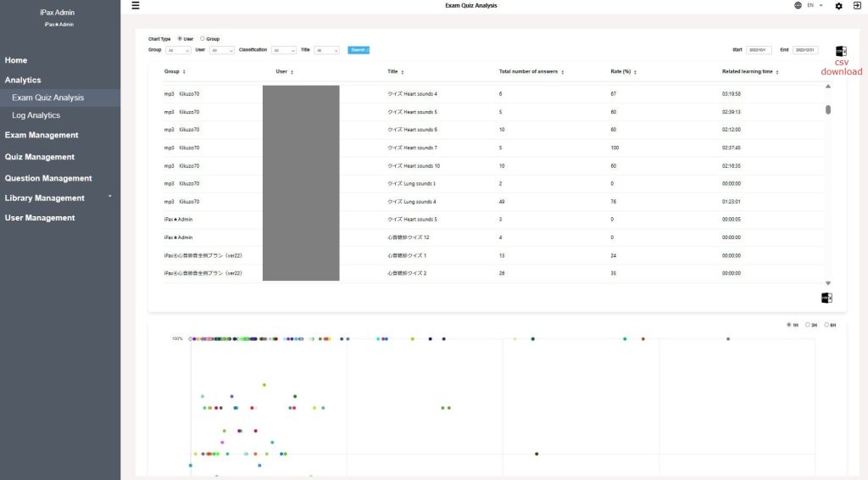
Task: Go to Exam Management menu item
Action: (42, 135)
